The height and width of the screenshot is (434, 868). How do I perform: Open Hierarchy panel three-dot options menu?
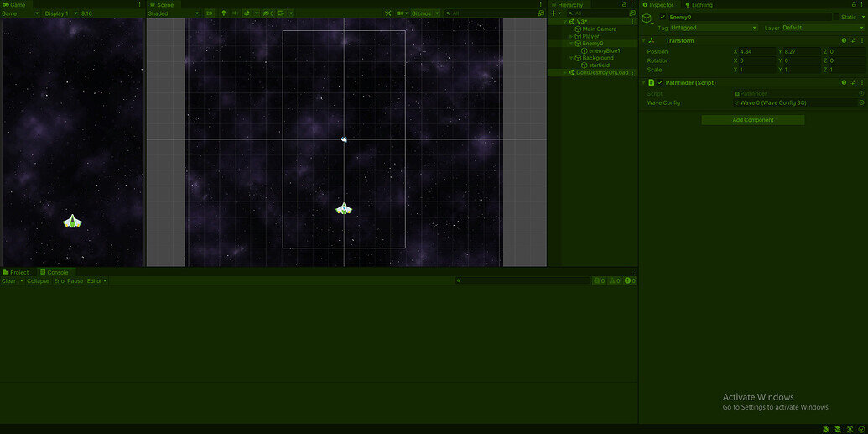632,4
